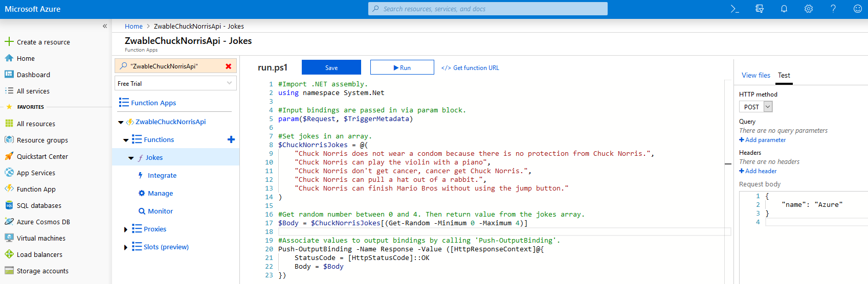This screenshot has height=284, width=868.
Task: Run the function
Action: [402, 67]
